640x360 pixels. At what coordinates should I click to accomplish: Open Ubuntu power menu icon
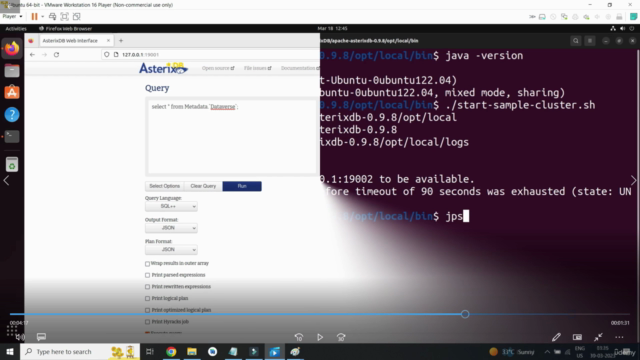(x=632, y=29)
